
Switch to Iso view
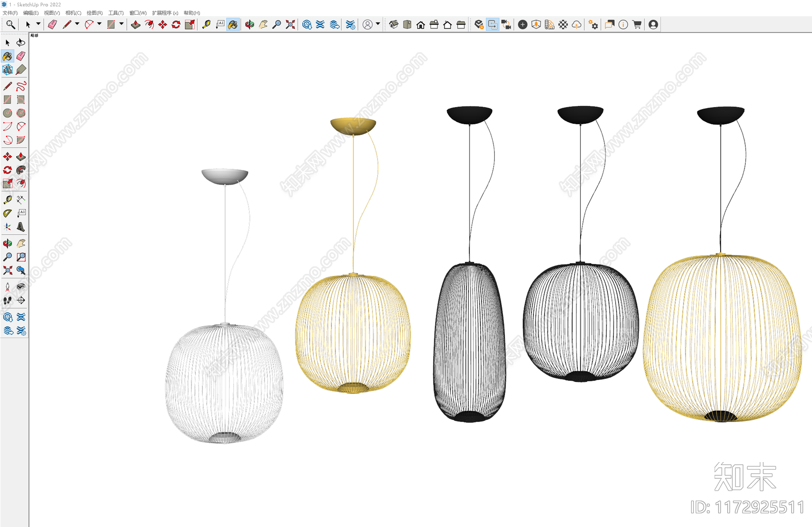coord(394,24)
